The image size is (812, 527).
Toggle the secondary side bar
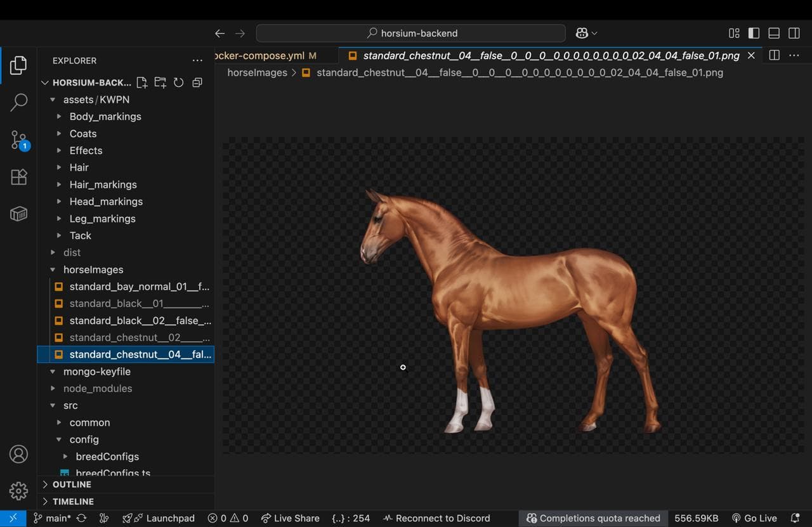coord(794,34)
